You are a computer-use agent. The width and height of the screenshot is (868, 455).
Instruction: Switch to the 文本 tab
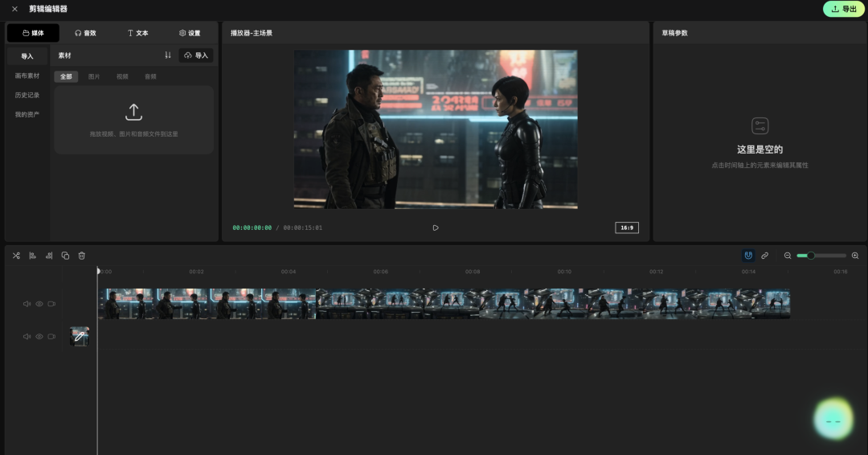point(138,33)
